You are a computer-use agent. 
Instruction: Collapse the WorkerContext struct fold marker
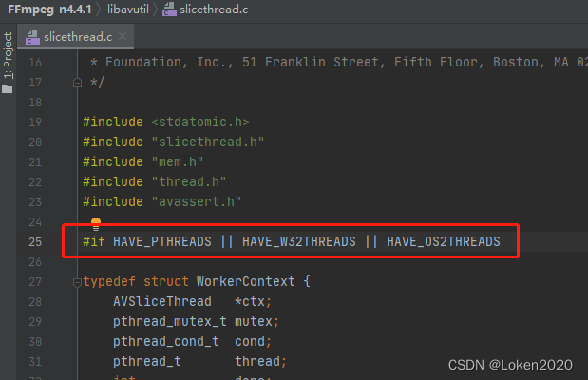77,282
